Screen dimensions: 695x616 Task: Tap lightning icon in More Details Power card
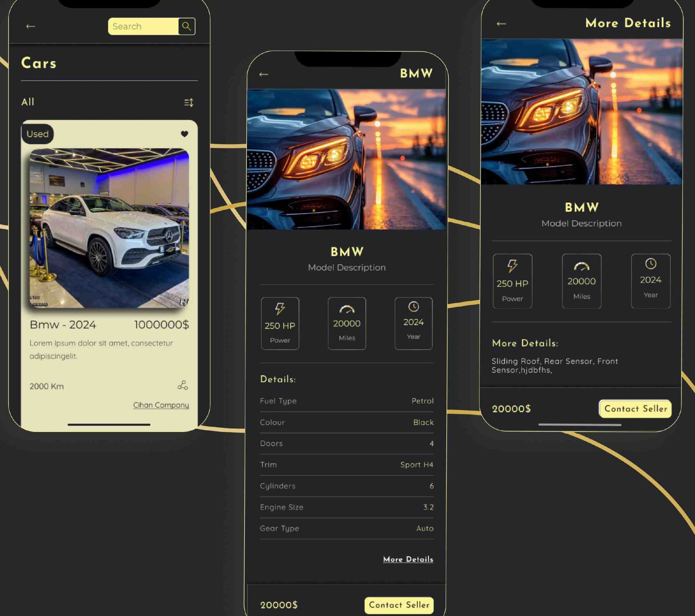coord(513,266)
